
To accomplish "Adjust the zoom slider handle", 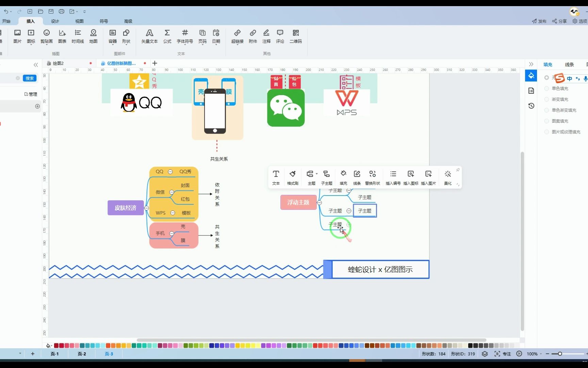I will (560, 354).
